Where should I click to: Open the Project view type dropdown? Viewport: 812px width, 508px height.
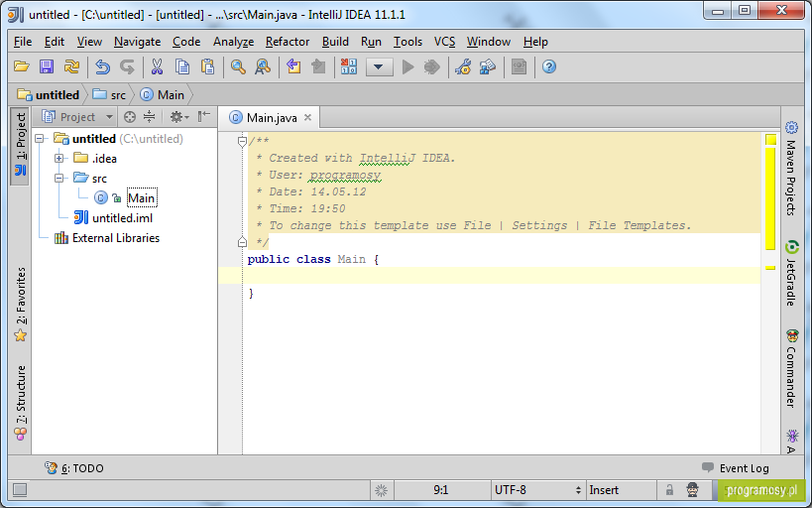click(x=77, y=117)
